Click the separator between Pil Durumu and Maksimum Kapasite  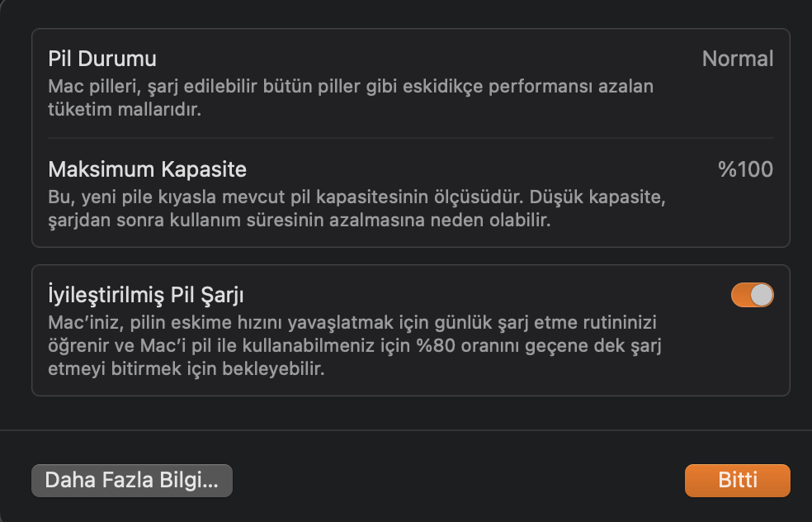pyautogui.click(x=411, y=138)
